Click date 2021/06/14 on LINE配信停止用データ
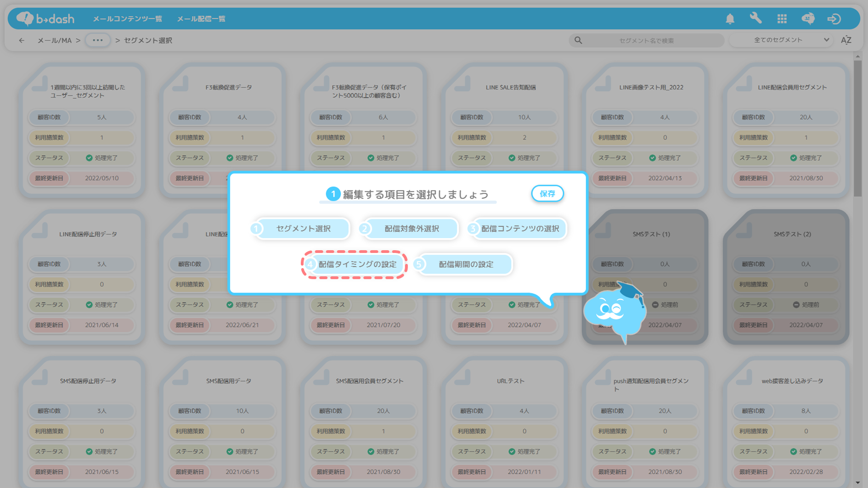Viewport: 868px width, 488px height. [x=101, y=325]
